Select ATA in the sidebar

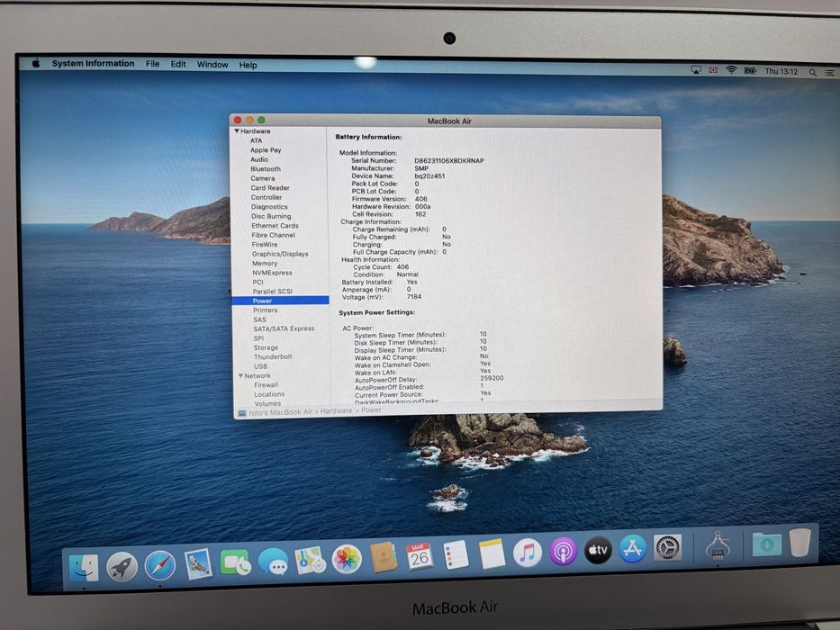pyautogui.click(x=256, y=140)
